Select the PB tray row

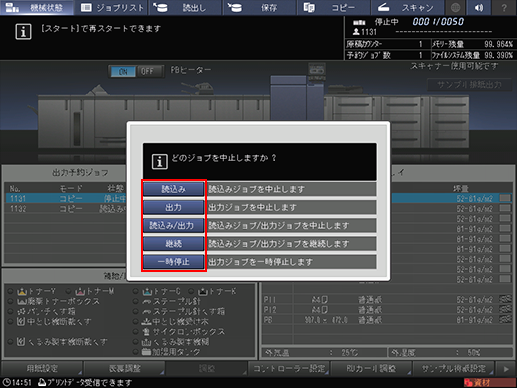pos(387,320)
